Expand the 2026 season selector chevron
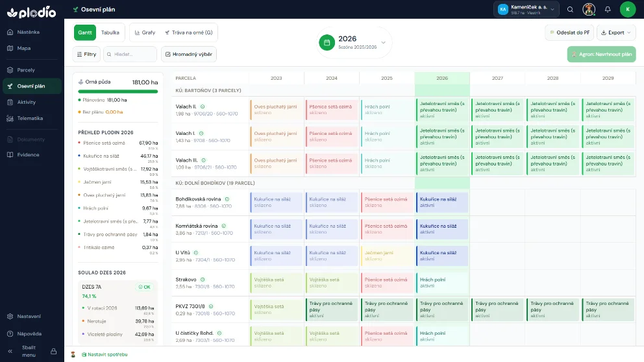 pos(383,42)
